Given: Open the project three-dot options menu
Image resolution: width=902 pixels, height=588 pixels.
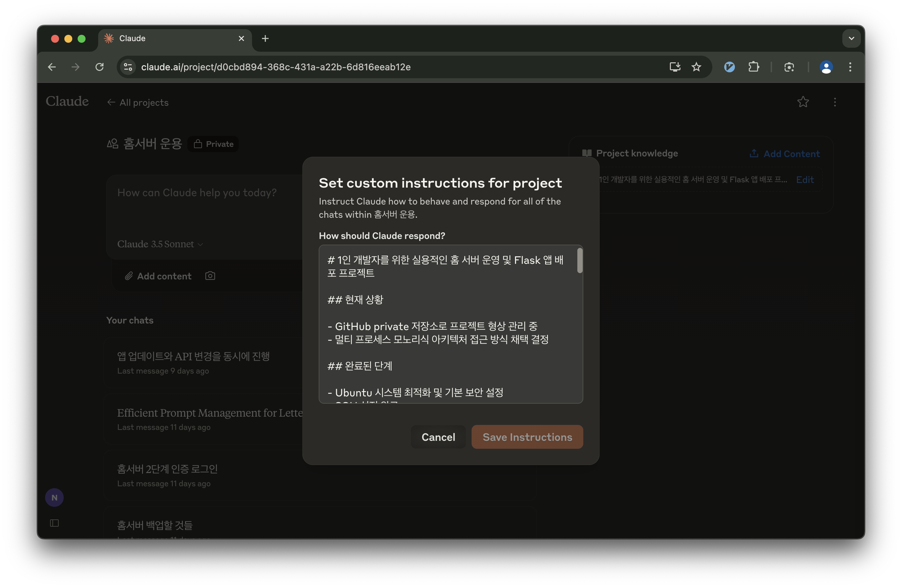Looking at the screenshot, I should [835, 102].
